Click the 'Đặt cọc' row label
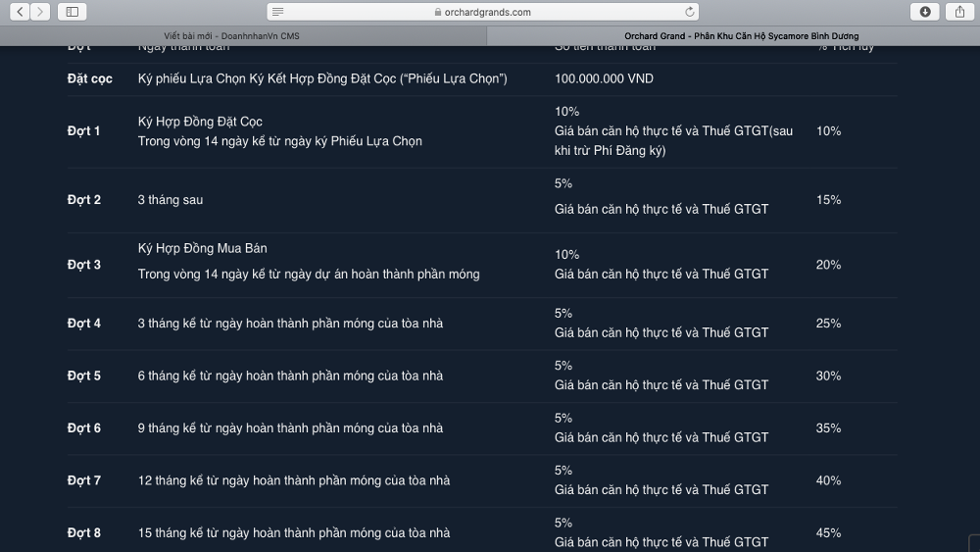Image resolution: width=980 pixels, height=552 pixels. [89, 78]
